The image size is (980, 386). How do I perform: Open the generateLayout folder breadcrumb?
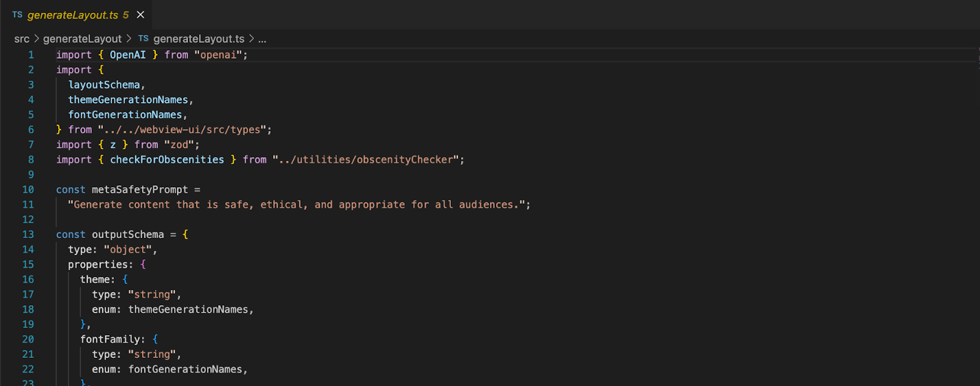(x=82, y=39)
